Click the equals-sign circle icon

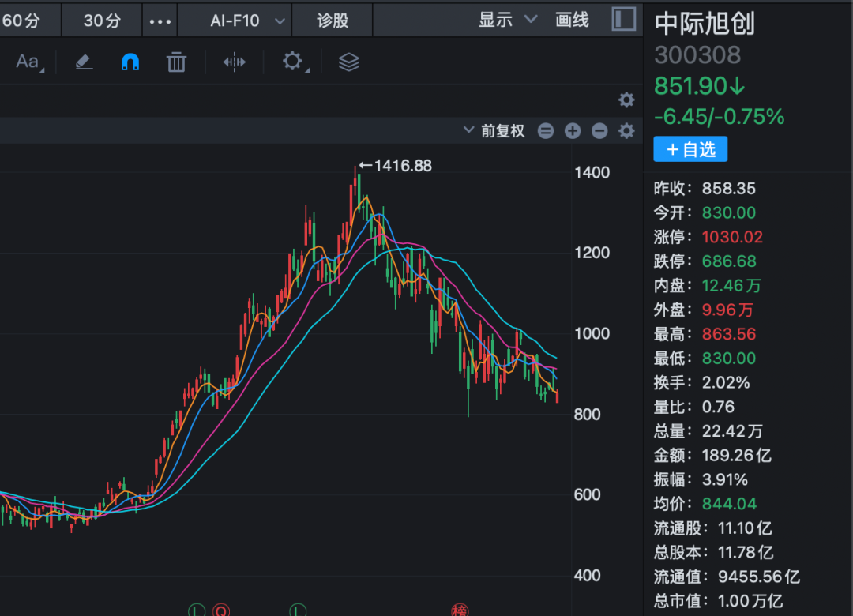pos(546,130)
